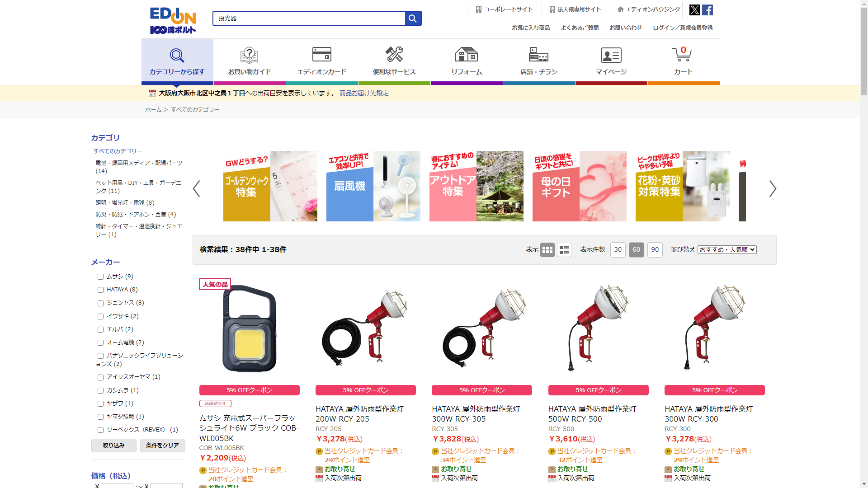The image size is (868, 488).
Task: Open the cart icon
Action: point(682,54)
